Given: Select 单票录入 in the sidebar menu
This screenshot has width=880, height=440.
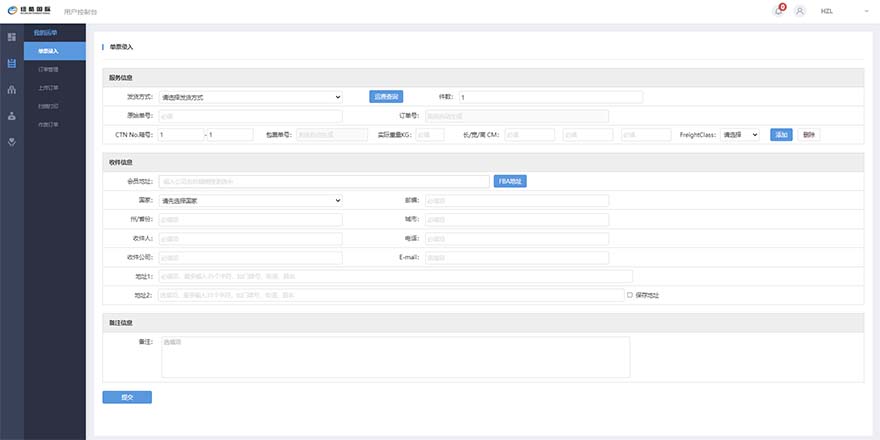Looking at the screenshot, I should [x=55, y=51].
